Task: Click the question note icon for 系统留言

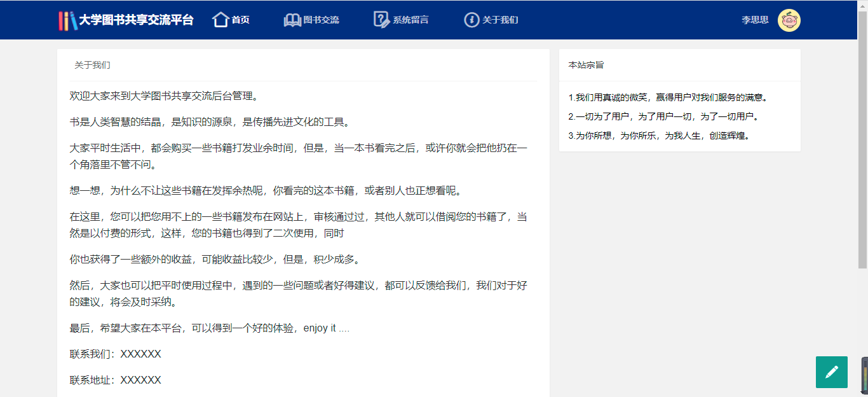Action: click(x=381, y=20)
